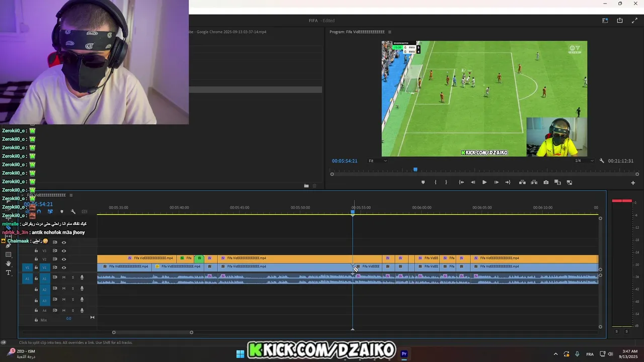
Task: Toggle V1 track output eye
Action: point(64,267)
